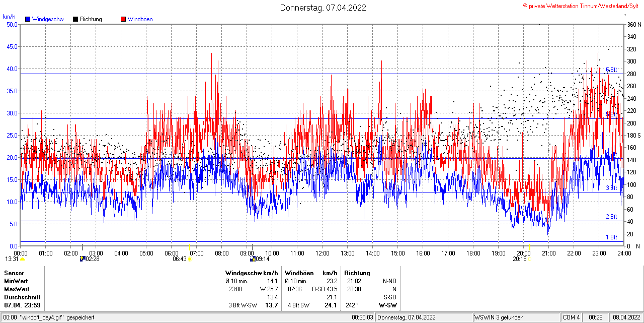This screenshot has height=323, width=644.
Task: Click the Windgeschw km/h column header
Action: coord(252,273)
